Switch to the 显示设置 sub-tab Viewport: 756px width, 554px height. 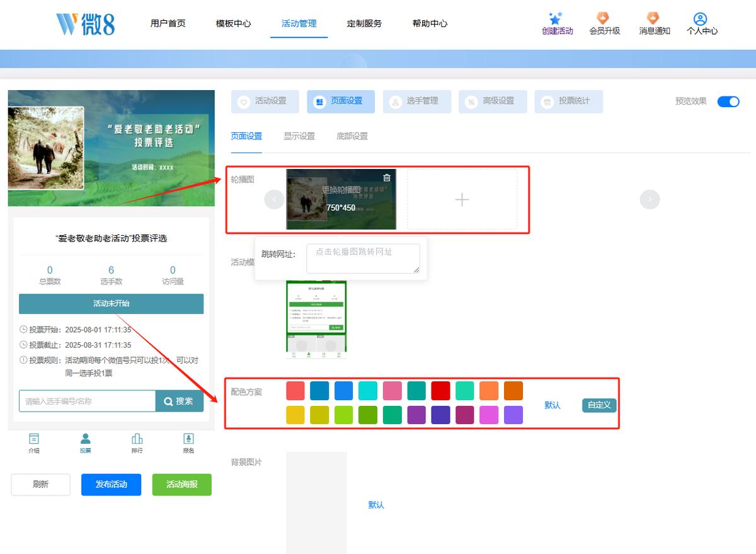click(299, 136)
